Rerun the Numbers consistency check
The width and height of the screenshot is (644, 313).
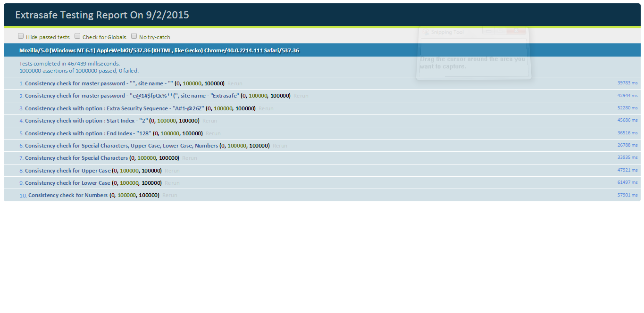click(169, 195)
